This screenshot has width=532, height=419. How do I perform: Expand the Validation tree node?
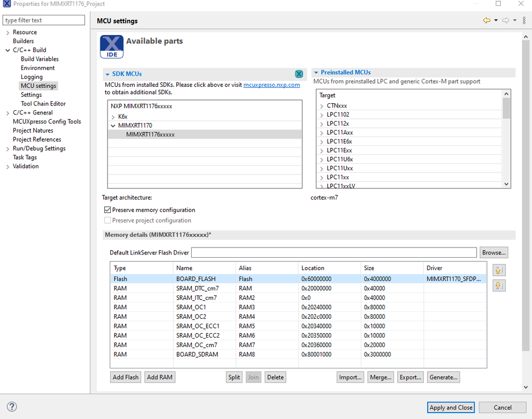click(x=7, y=167)
